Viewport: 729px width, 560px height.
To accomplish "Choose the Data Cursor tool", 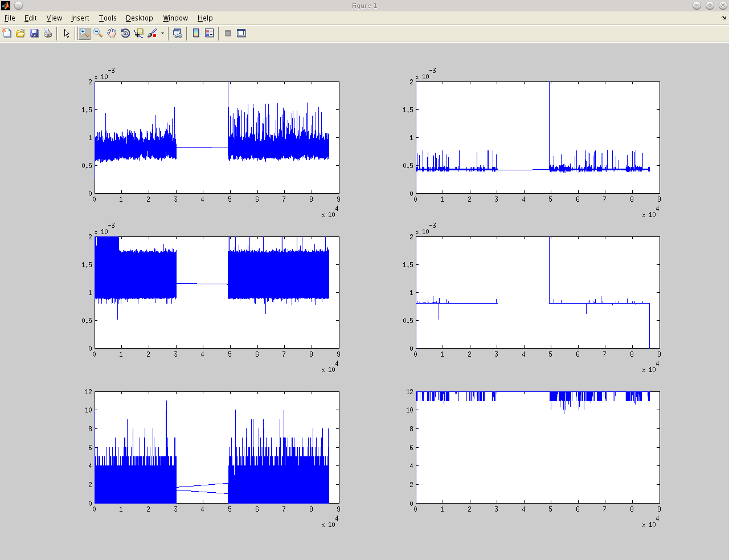I will 139,34.
